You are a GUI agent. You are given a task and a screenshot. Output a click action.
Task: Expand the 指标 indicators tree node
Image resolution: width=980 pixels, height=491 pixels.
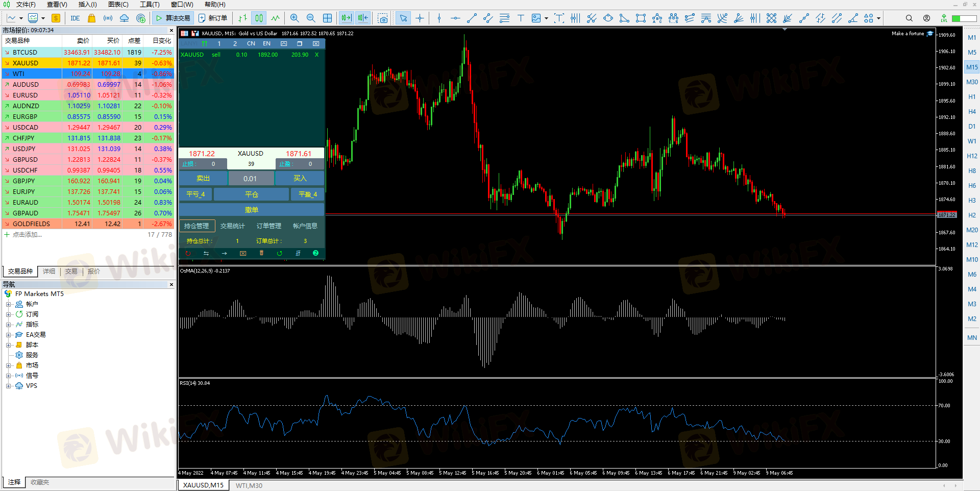(8, 325)
